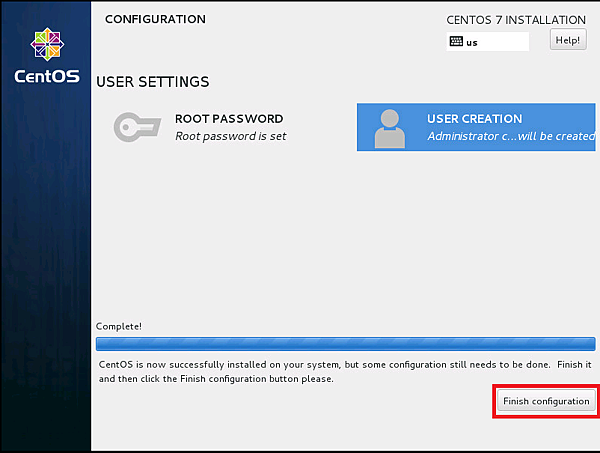Click the "Complete!" status label
Screen dimensions: 600x453
tap(119, 326)
